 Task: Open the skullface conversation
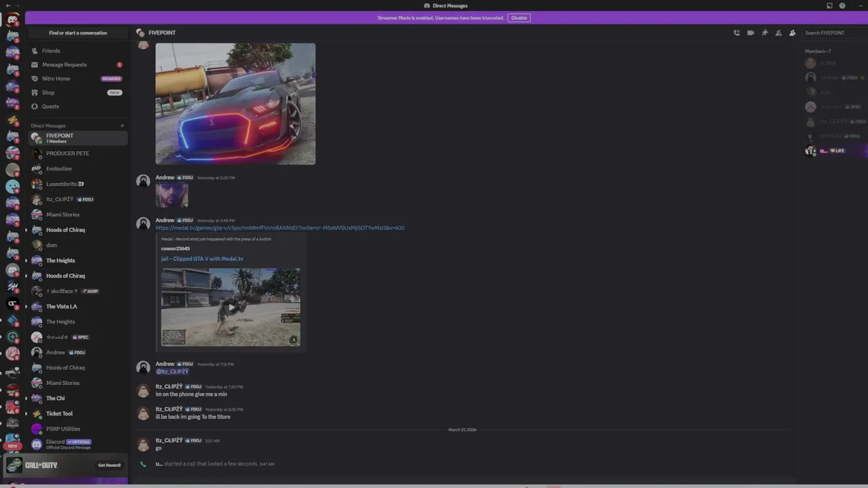77,291
